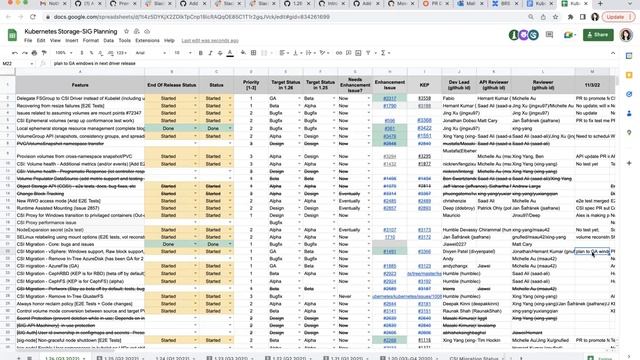Screen dimensions: 640x360
Task: Open the Insert menu
Action: pyautogui.click(x=71, y=41)
